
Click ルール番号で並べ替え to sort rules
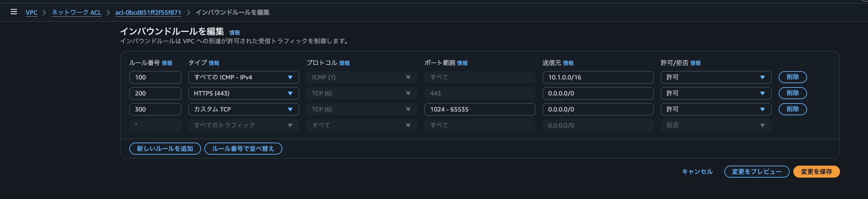244,148
